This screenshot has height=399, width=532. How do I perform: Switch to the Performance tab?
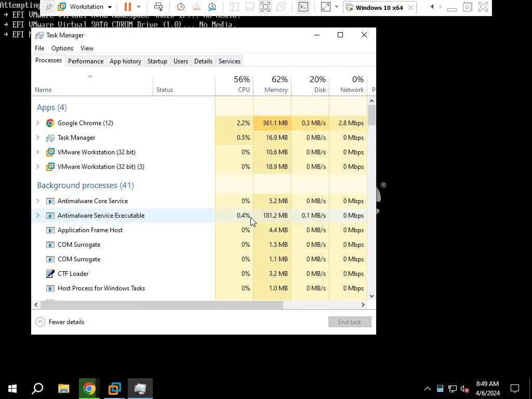pos(86,61)
